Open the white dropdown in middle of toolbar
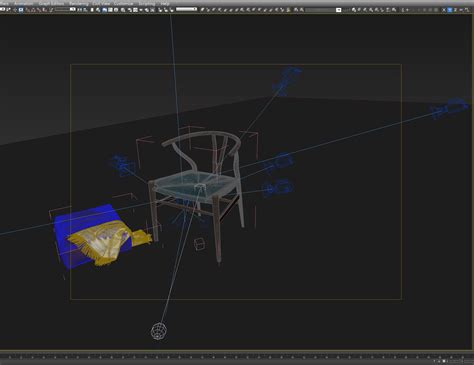The width and height of the screenshot is (474, 365). click(186, 10)
